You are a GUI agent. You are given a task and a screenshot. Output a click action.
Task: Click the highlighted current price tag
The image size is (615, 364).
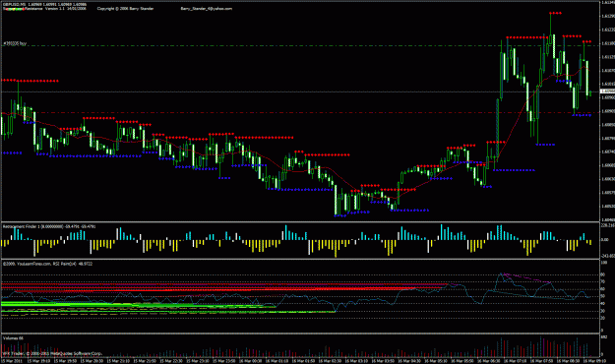(x=607, y=91)
